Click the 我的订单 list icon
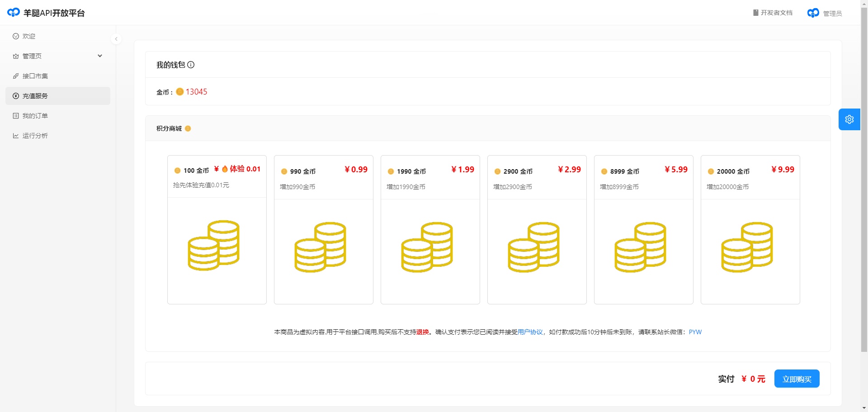This screenshot has height=412, width=868. (16, 116)
